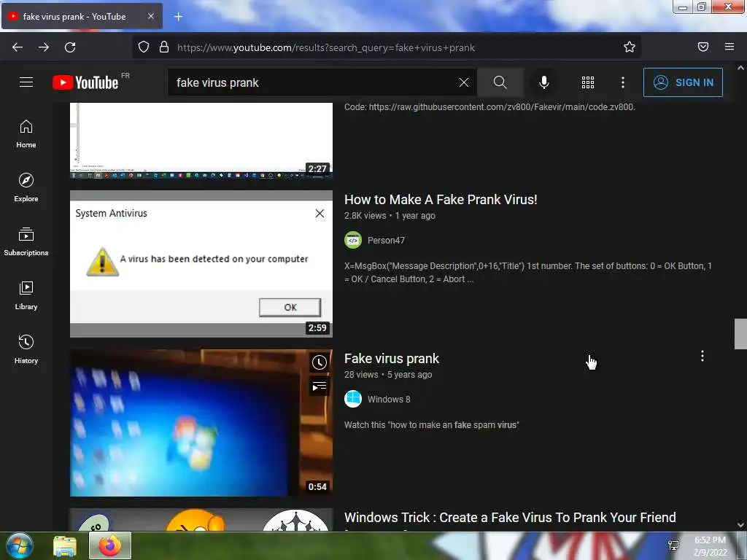Viewport: 747px width, 560px height.
Task: Click the Firefox taskbar button
Action: pyautogui.click(x=110, y=545)
